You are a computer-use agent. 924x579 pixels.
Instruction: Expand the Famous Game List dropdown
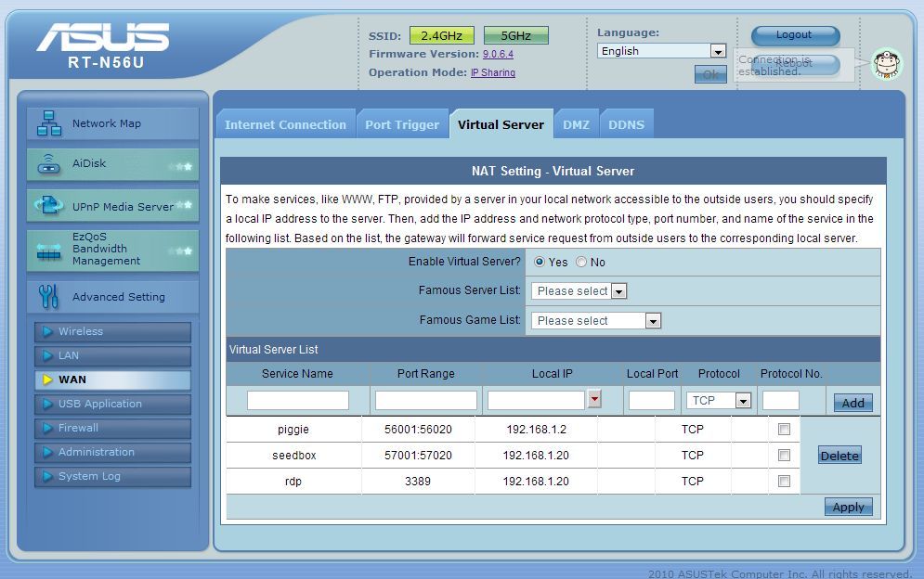(x=595, y=321)
